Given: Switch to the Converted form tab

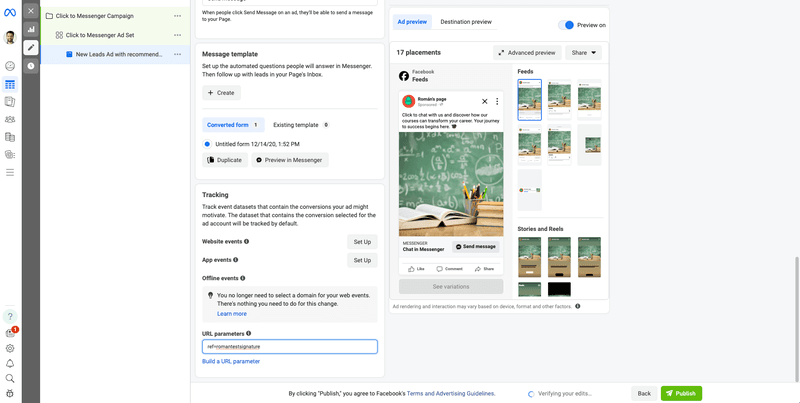Looking at the screenshot, I should point(233,125).
